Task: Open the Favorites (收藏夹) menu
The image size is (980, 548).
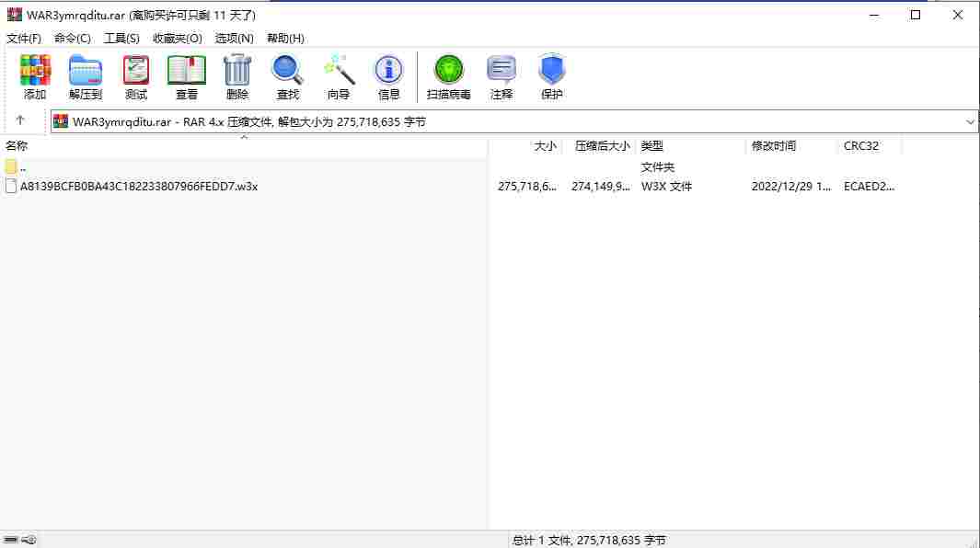Action: (178, 38)
